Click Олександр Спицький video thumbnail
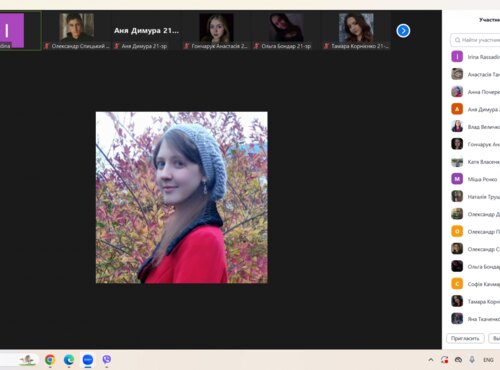Image resolution: width=500 pixels, height=370 pixels. [77, 31]
